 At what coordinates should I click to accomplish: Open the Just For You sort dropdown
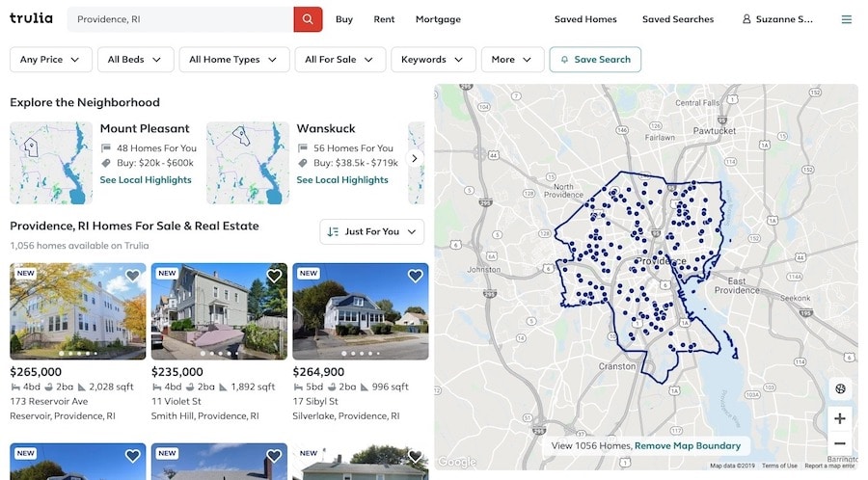point(372,231)
